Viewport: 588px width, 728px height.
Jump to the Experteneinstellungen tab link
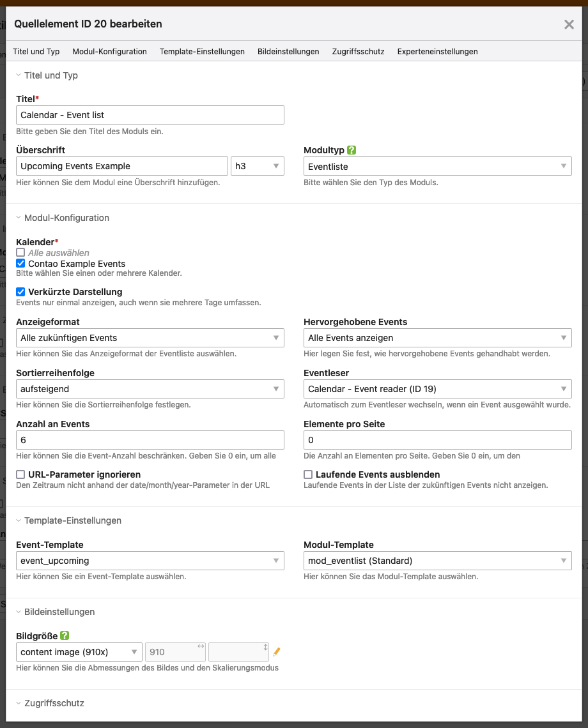pyautogui.click(x=437, y=52)
